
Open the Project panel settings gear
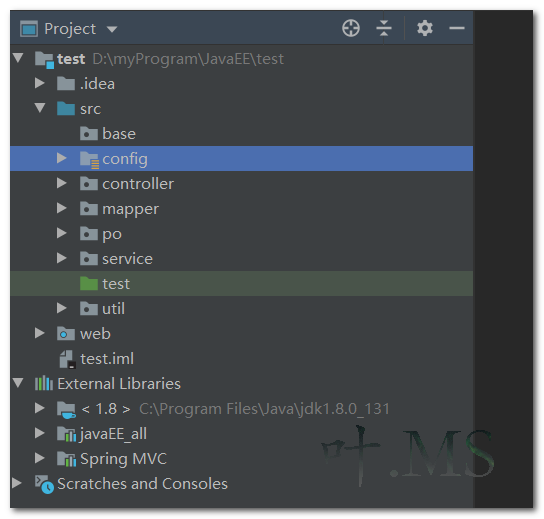coord(425,28)
